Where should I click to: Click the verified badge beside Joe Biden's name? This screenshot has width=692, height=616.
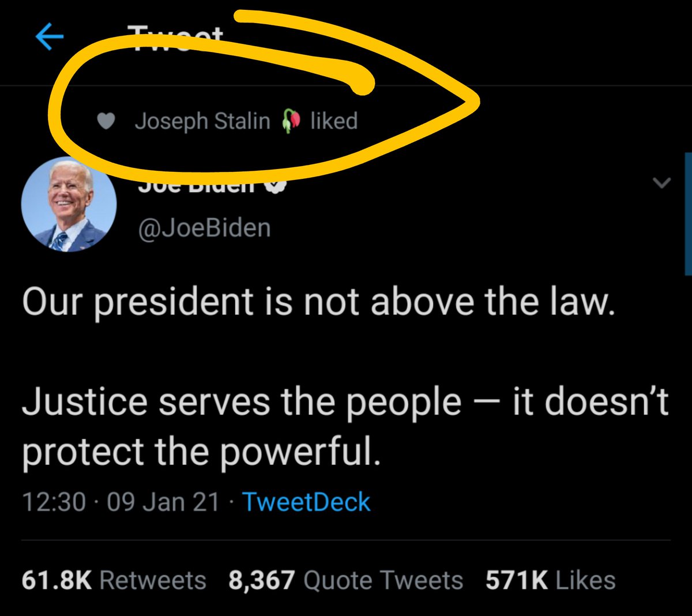pos(277,186)
